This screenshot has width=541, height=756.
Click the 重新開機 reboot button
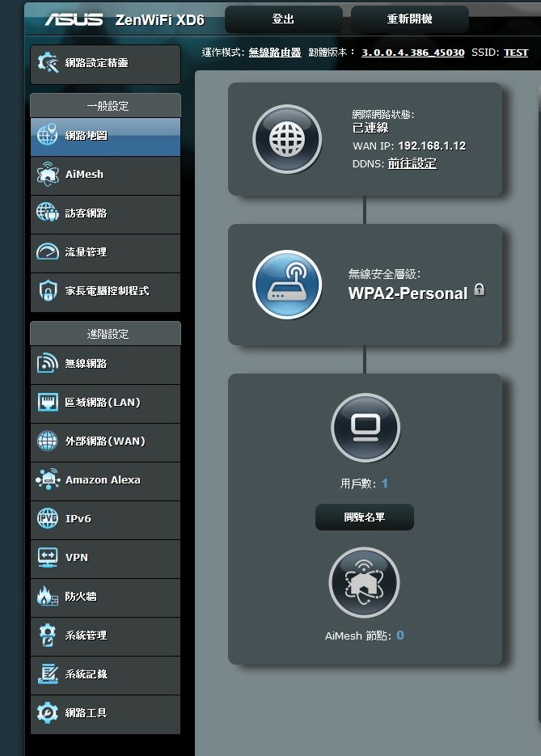(410, 19)
